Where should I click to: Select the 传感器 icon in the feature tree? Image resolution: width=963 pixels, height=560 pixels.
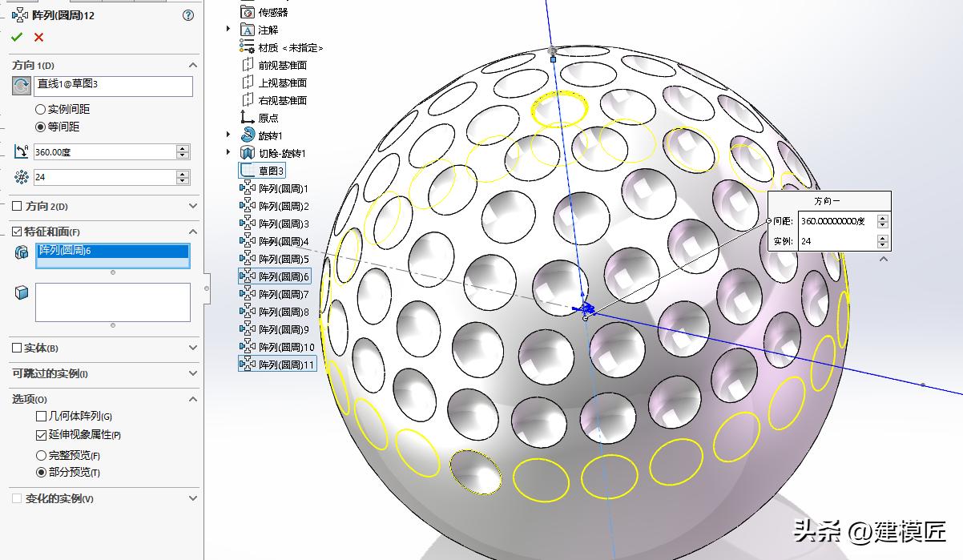click(x=247, y=12)
